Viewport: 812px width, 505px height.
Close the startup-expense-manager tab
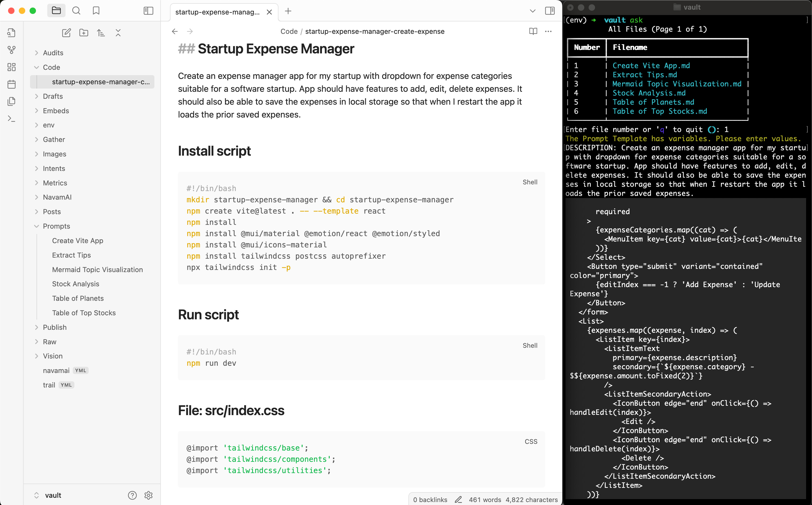(269, 12)
